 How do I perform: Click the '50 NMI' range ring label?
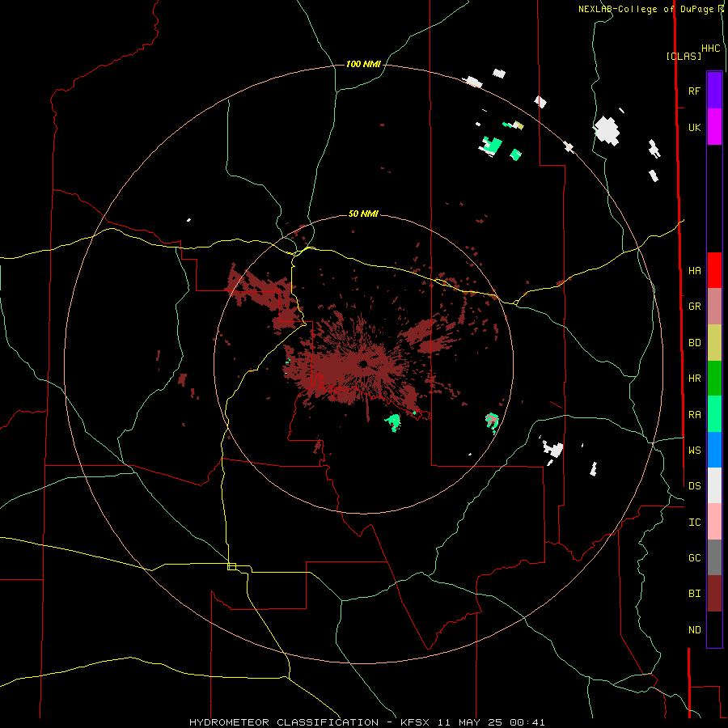tap(363, 214)
